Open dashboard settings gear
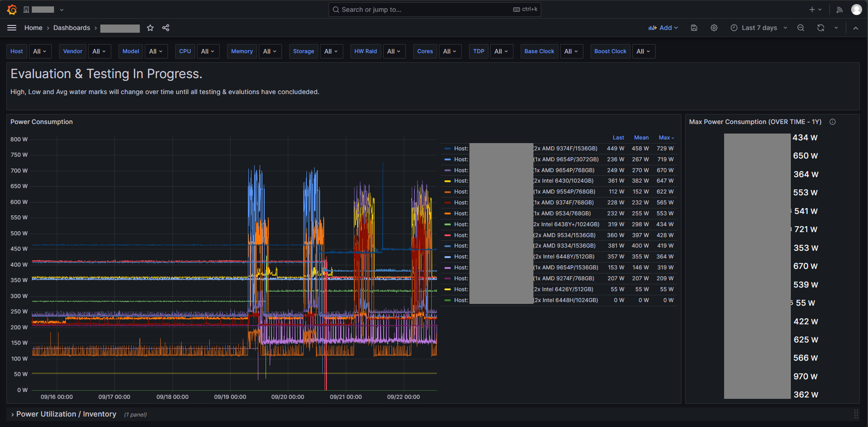Screen dimensions: 868x427 point(714,28)
